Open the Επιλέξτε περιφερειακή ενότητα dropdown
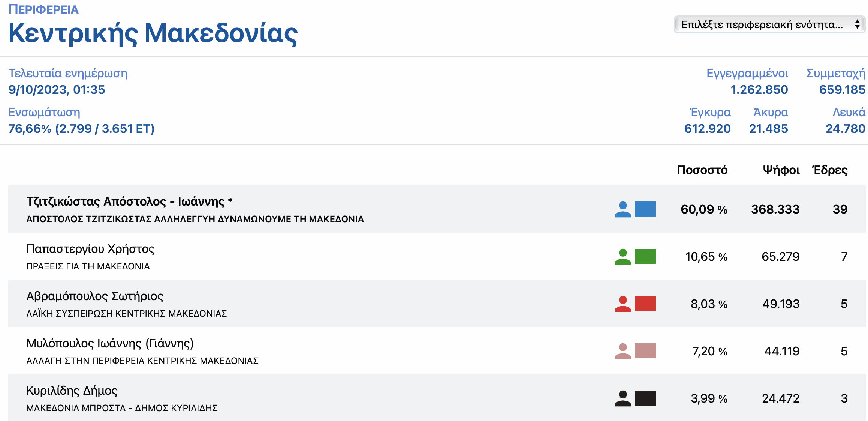868x421 pixels. pos(769,24)
